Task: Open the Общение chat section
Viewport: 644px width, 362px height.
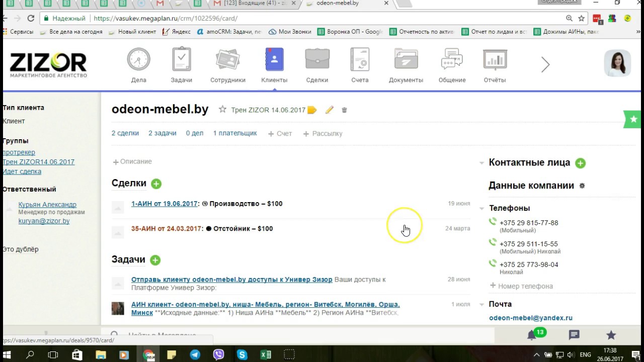Action: [x=452, y=65]
